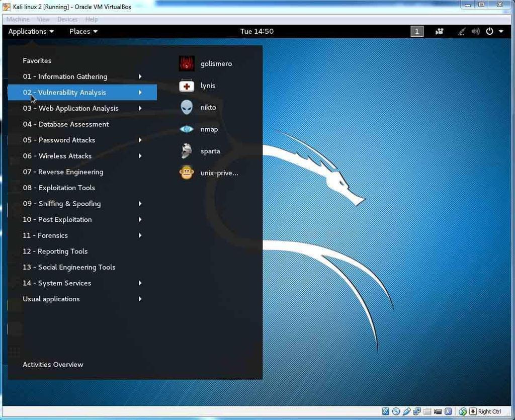Select the Favorites category
515x420 pixels.
click(82, 60)
